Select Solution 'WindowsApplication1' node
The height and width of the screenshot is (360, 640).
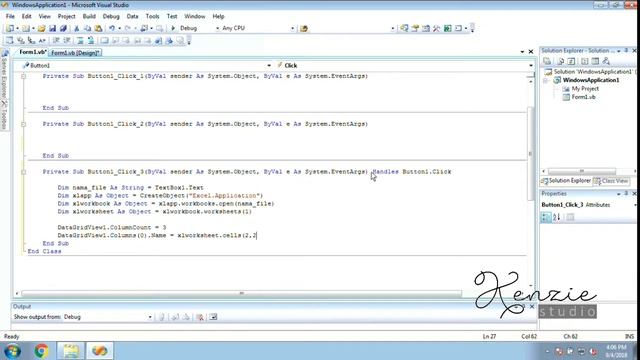click(592, 72)
